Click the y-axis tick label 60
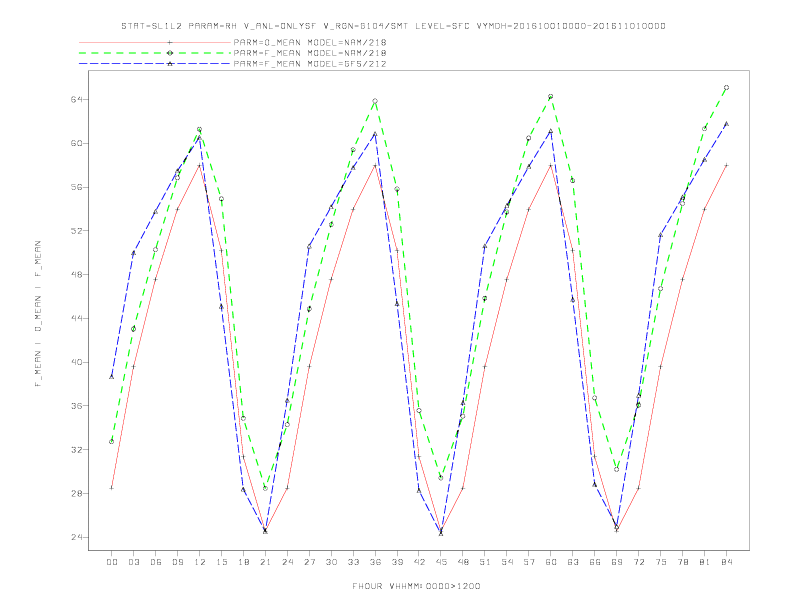Screen dimensions: 792x612 coord(77,143)
